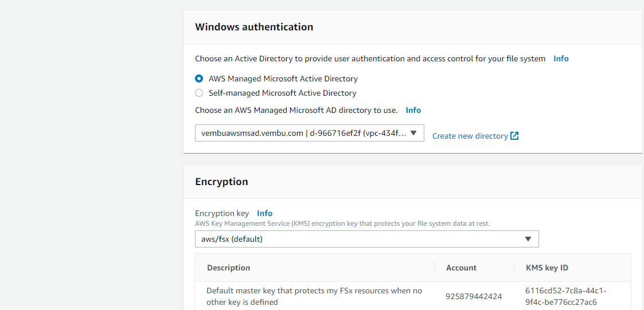Click Info link next to Active Directory description

tap(561, 58)
